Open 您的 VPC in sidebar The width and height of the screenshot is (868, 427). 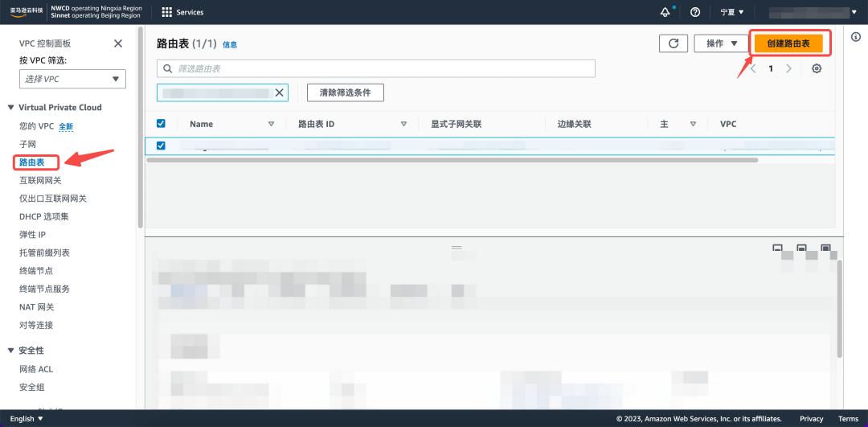click(36, 126)
